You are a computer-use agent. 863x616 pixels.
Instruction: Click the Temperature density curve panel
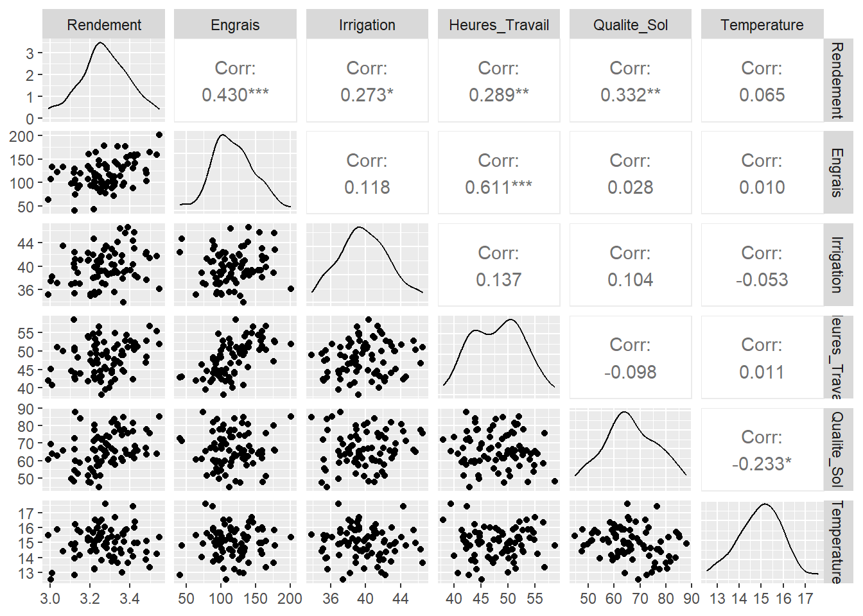click(762, 542)
